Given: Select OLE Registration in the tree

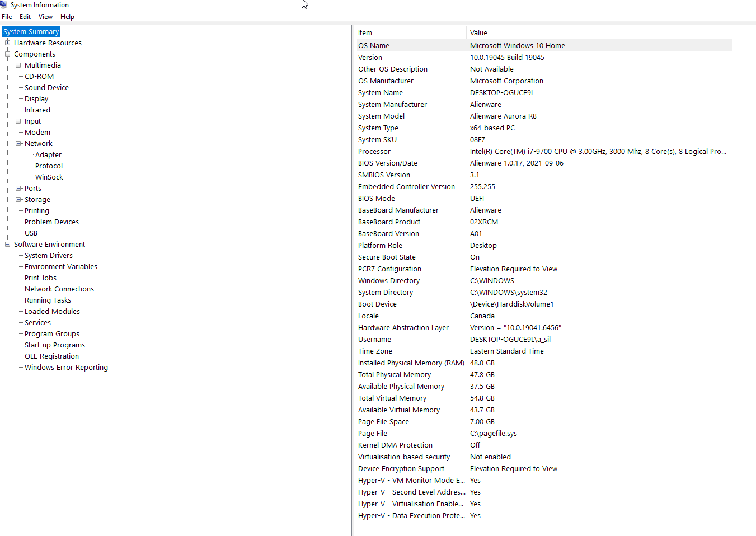Looking at the screenshot, I should click(x=51, y=356).
